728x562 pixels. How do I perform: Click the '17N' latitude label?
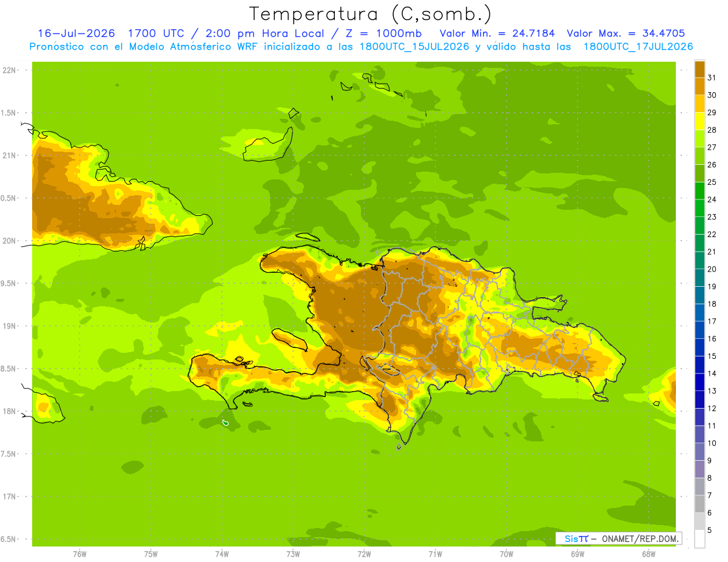(9, 497)
